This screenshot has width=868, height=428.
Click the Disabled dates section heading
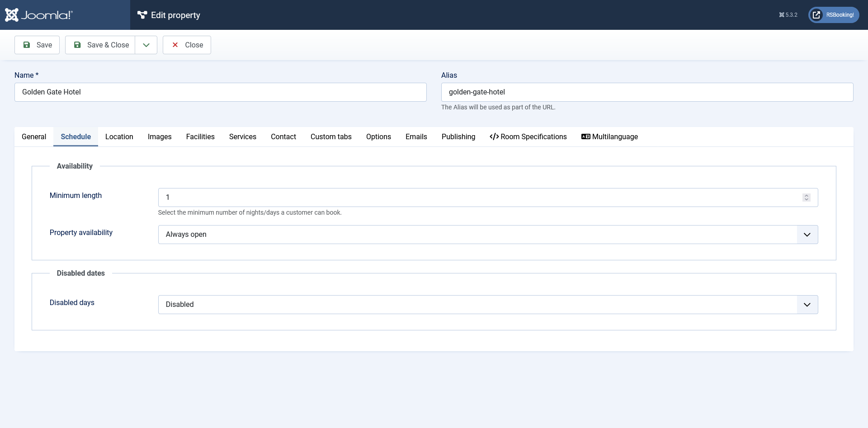(80, 273)
